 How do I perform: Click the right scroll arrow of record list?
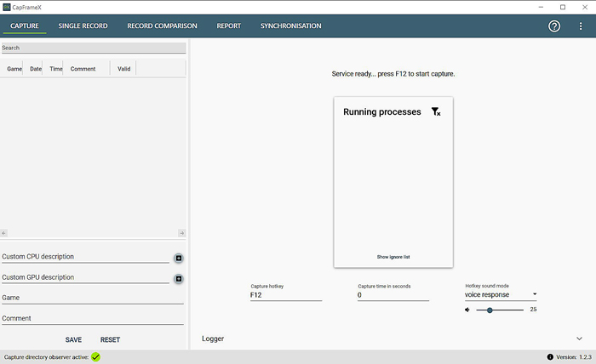point(181,233)
